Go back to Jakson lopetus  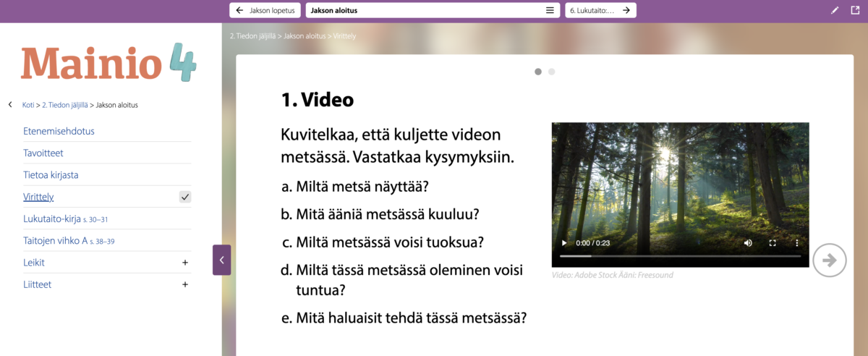click(x=265, y=10)
